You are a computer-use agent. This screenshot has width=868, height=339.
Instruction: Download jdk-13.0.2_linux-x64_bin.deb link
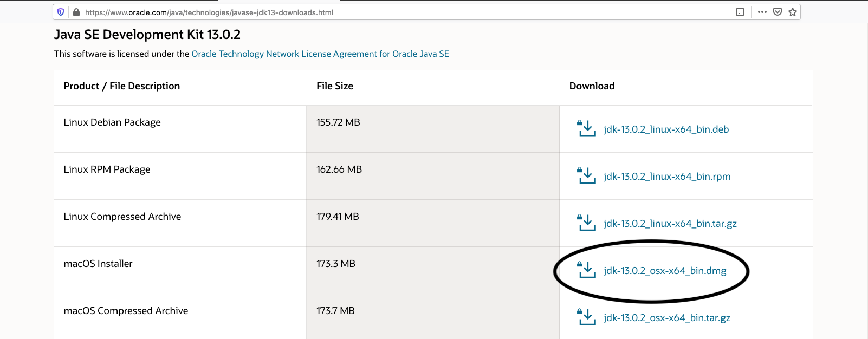666,129
